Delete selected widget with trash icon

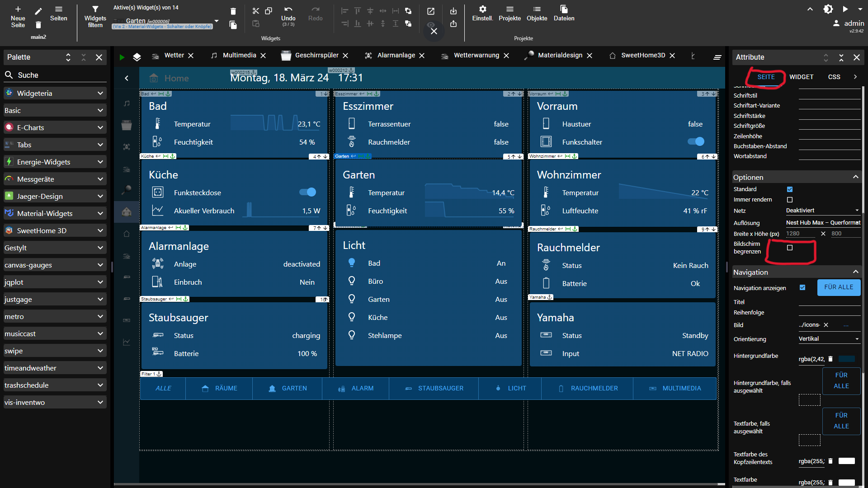point(233,11)
